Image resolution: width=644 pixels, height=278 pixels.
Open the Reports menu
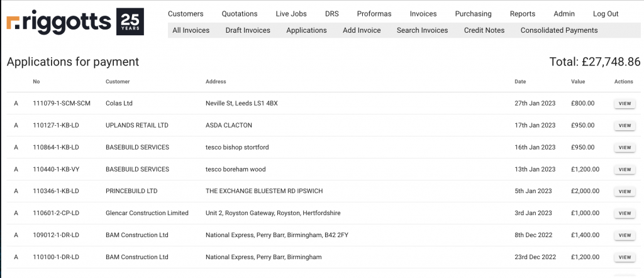coord(523,14)
